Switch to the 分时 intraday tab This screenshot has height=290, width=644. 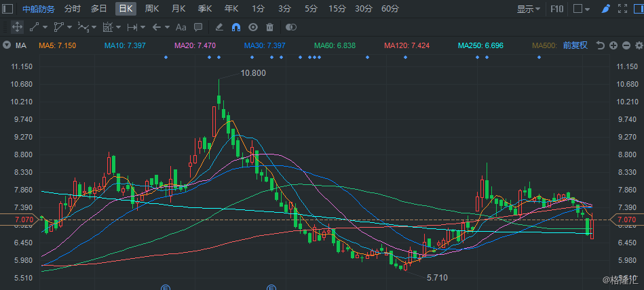[72, 9]
